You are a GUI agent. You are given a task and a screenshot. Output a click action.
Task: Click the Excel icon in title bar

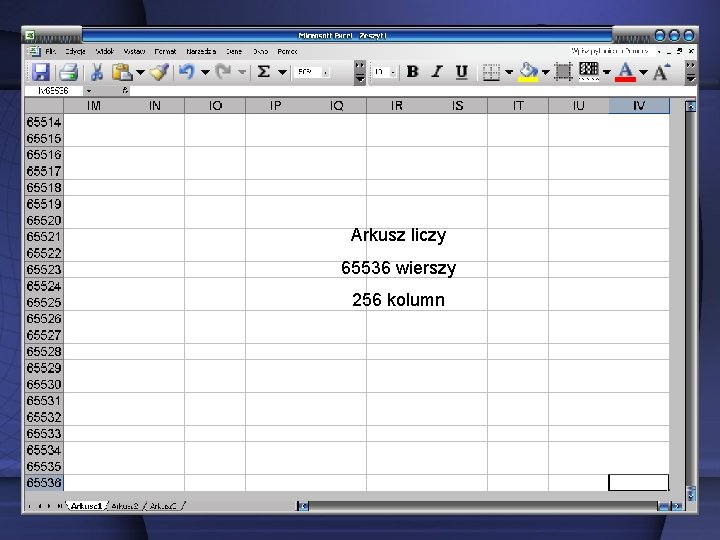tap(30, 35)
